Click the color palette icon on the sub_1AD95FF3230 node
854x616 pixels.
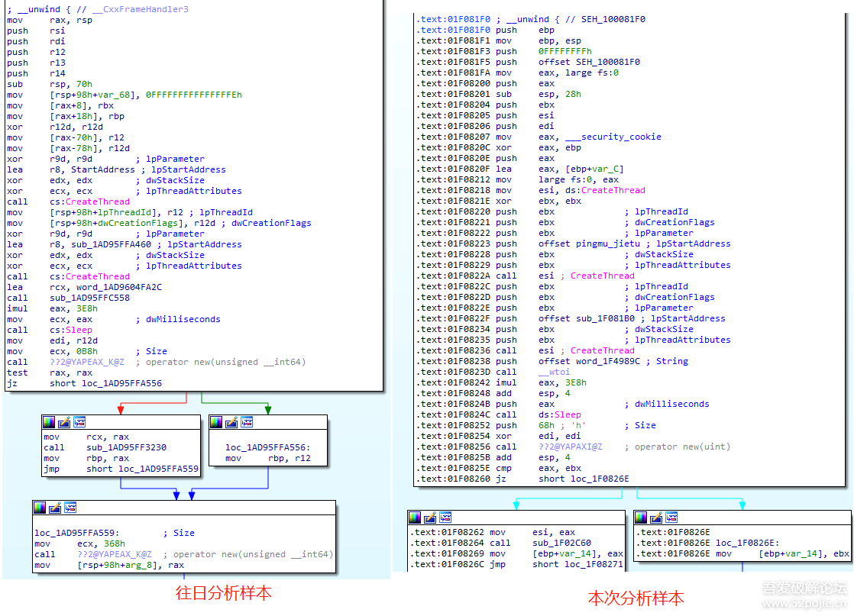click(50, 422)
